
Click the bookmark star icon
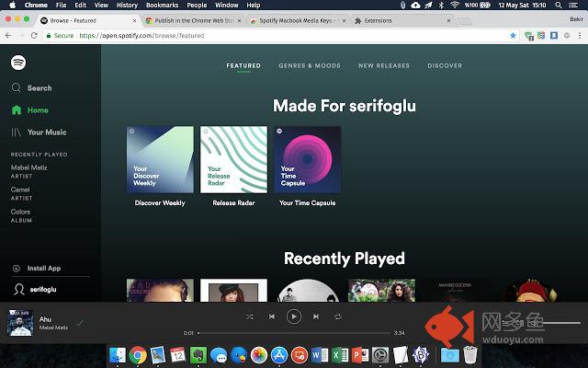513,35
